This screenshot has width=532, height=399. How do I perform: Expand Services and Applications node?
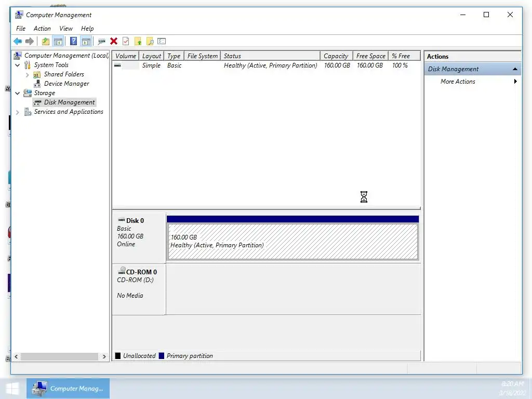pyautogui.click(x=17, y=112)
